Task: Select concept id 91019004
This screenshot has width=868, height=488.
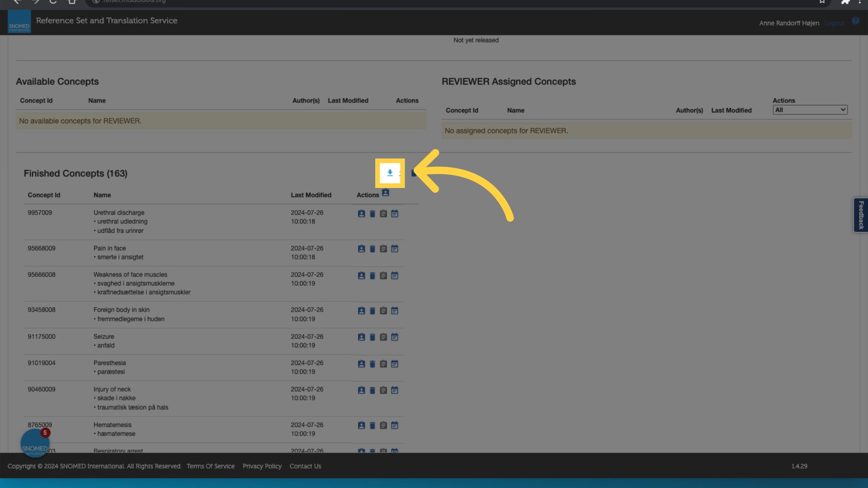Action: 42,363
